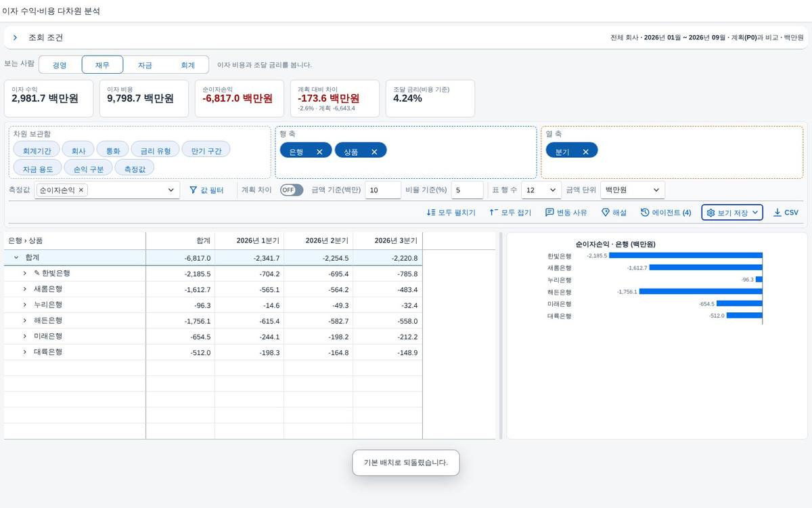Expand the 새롬은행 row

pyautogui.click(x=25, y=289)
